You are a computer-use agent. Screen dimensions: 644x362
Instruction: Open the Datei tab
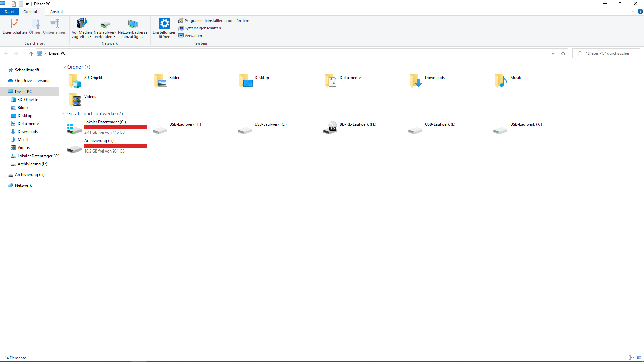(x=9, y=12)
